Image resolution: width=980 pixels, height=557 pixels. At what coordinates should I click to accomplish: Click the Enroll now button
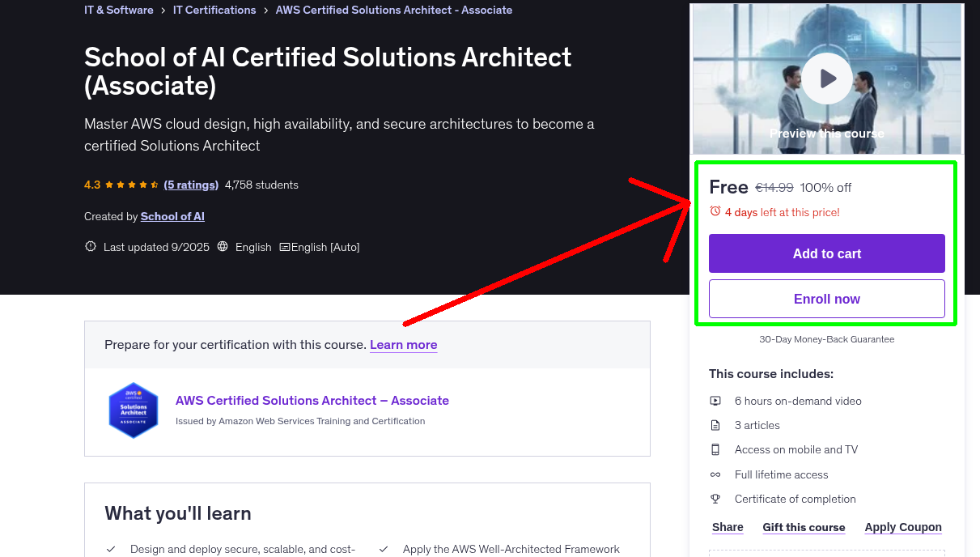pos(826,299)
